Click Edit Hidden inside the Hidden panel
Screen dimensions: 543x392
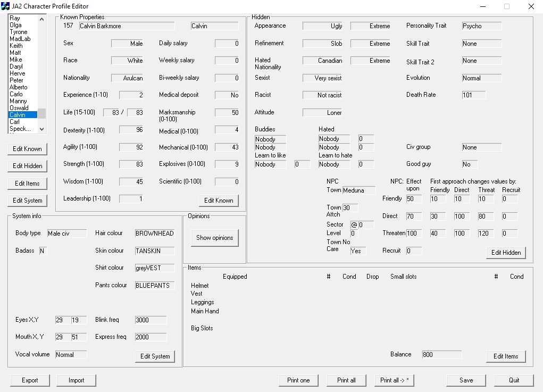point(506,253)
